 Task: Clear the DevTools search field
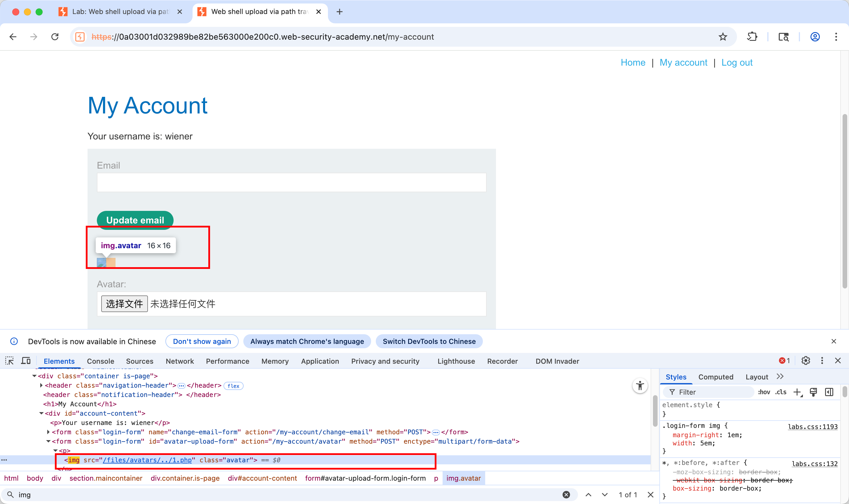click(566, 494)
